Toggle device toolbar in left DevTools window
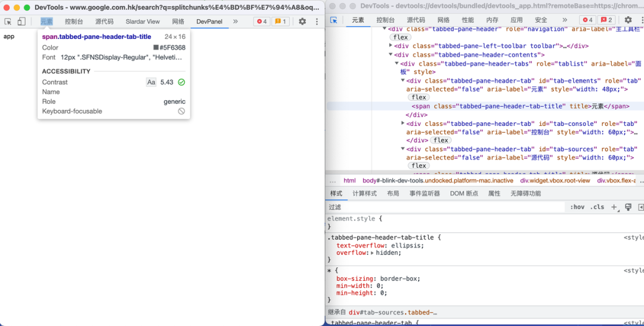Screen dimensions: 644x326 (x=21, y=21)
